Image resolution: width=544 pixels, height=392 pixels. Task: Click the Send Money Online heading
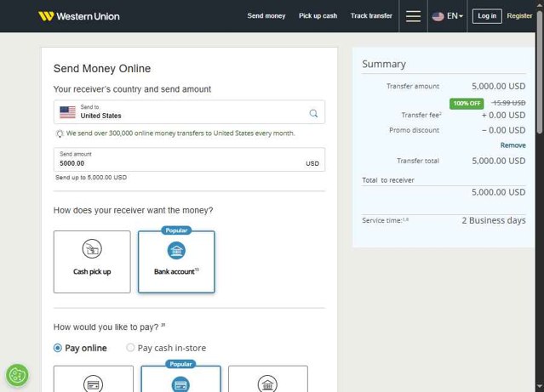click(102, 69)
